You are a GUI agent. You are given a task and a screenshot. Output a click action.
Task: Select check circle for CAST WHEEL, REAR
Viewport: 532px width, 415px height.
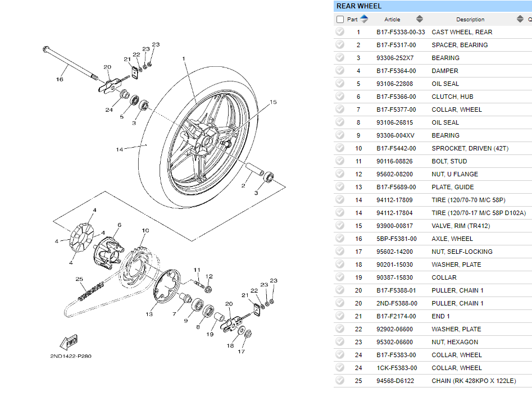pyautogui.click(x=340, y=31)
